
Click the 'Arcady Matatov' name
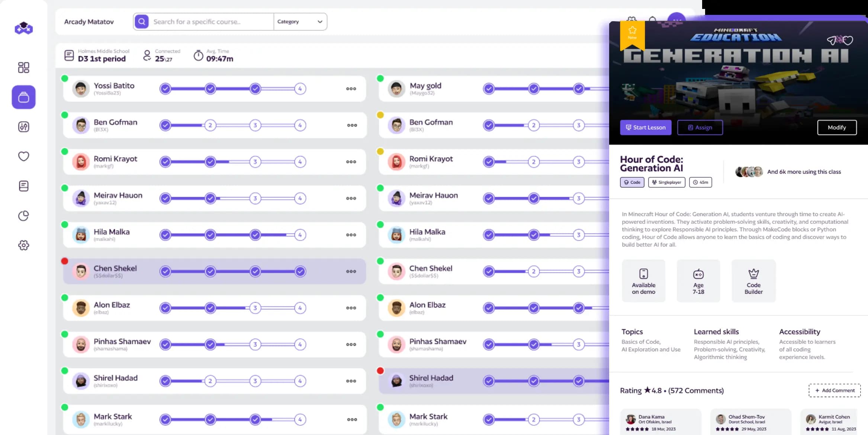coord(89,22)
